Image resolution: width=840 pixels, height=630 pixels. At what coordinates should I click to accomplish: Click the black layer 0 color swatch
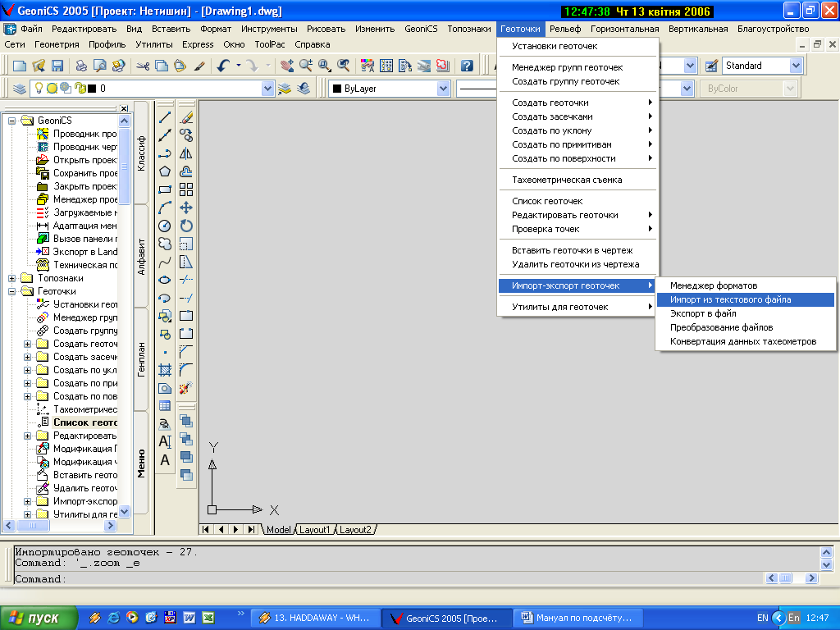[92, 89]
